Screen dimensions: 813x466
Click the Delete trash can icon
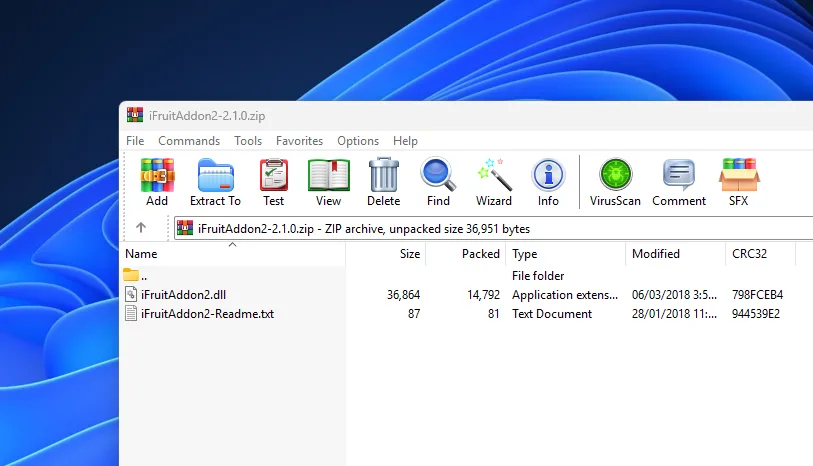point(384,181)
